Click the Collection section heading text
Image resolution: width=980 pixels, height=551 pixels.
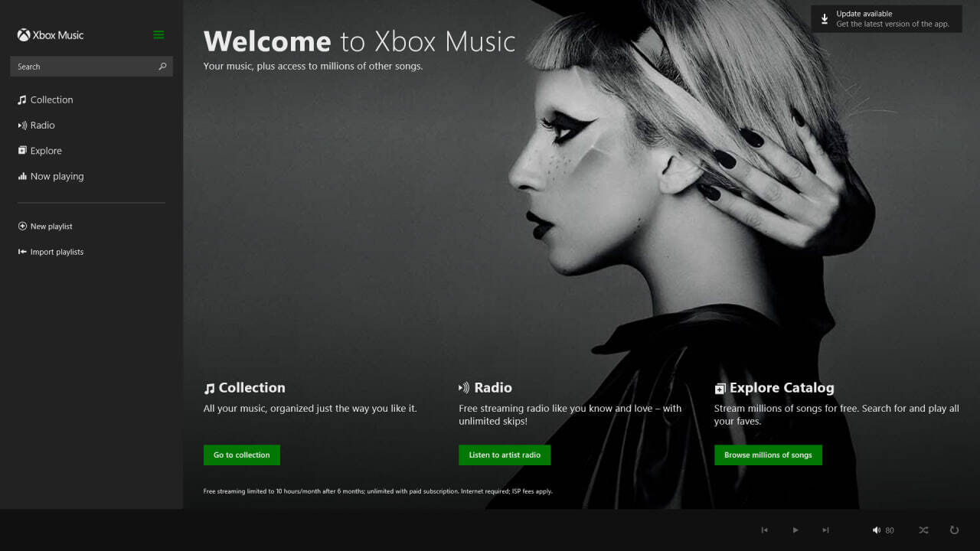click(x=252, y=388)
